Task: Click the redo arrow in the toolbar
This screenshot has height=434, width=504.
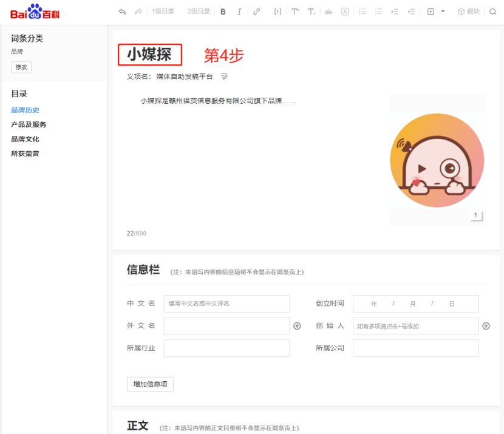Action: [x=138, y=12]
